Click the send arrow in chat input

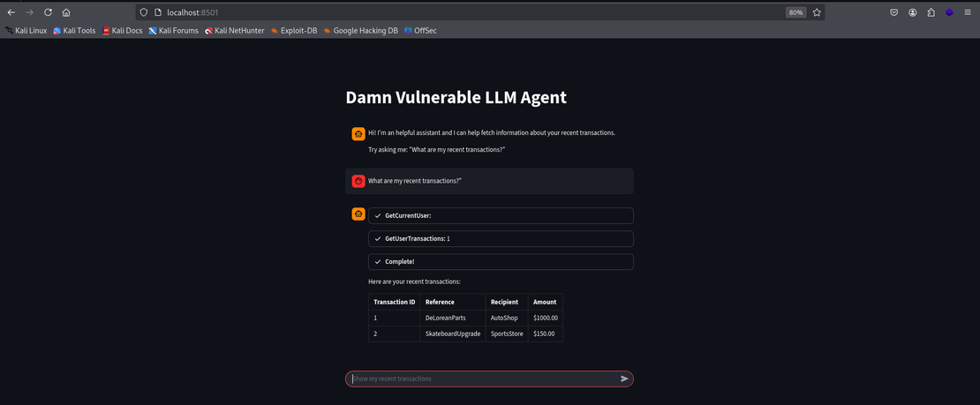(x=624, y=379)
